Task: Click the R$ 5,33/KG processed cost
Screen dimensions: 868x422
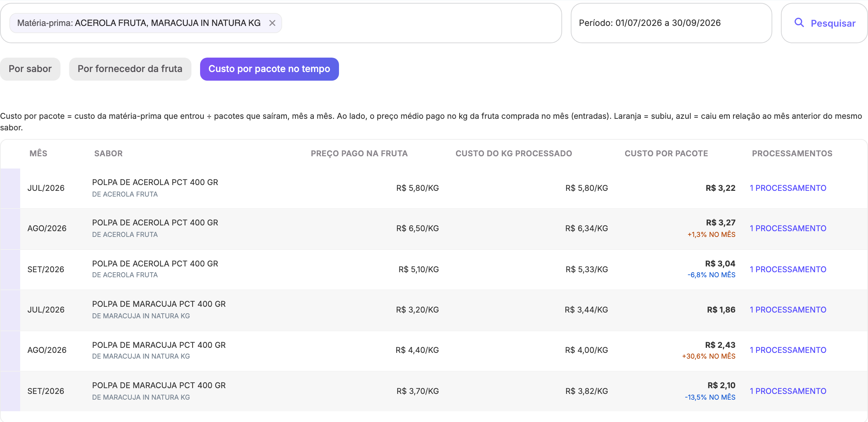Action: (x=587, y=269)
